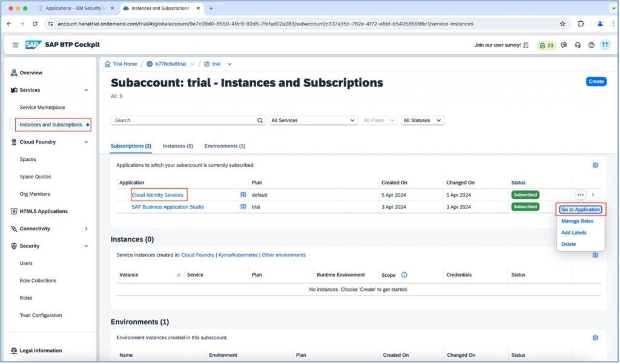This screenshot has width=620, height=364.
Task: Click the SAP logo
Action: (x=33, y=45)
